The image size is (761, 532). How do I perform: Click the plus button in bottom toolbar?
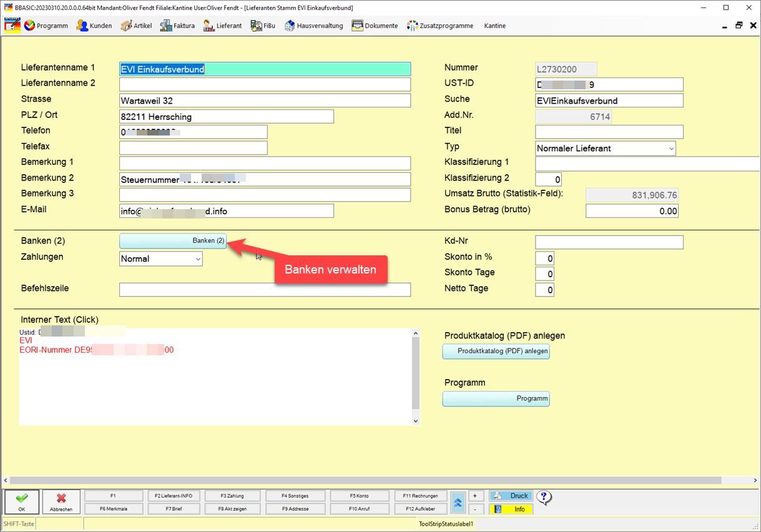[475, 496]
